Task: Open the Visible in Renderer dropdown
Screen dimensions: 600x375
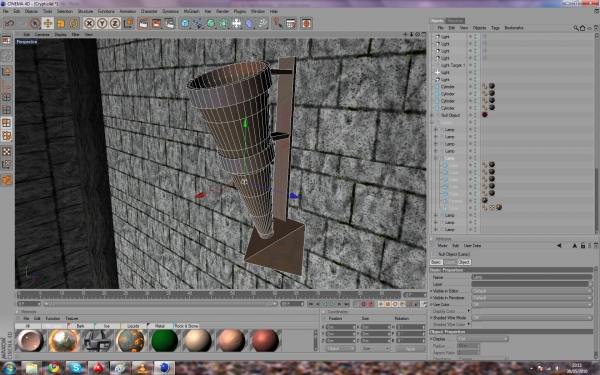Action: coord(532,298)
